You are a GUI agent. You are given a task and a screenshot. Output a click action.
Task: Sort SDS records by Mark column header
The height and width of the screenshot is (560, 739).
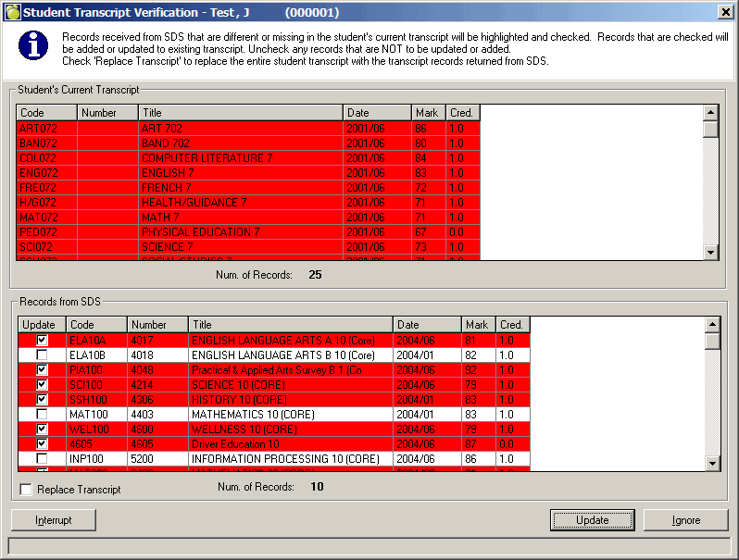[x=478, y=325]
